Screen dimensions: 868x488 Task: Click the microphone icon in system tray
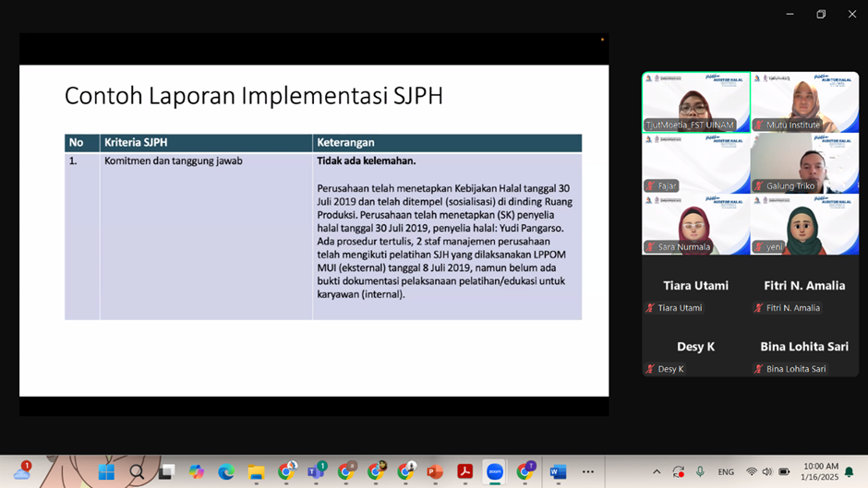pos(700,471)
